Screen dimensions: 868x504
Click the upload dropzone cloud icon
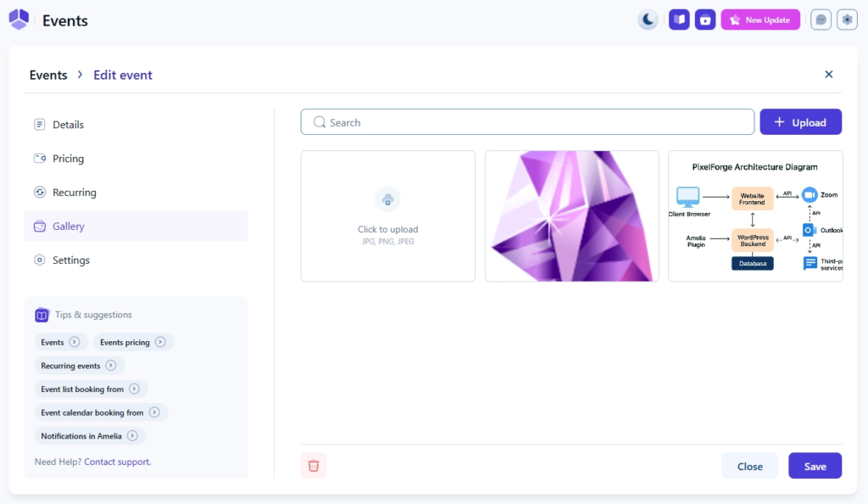click(x=387, y=200)
